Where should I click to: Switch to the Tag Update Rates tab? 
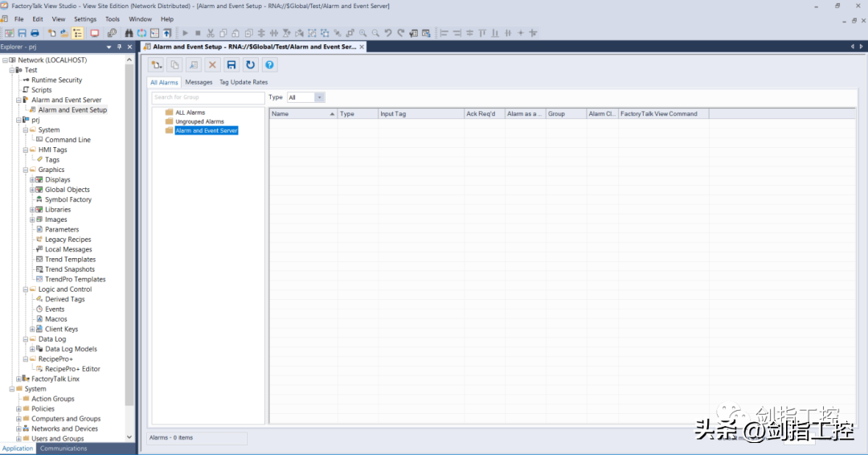click(244, 82)
